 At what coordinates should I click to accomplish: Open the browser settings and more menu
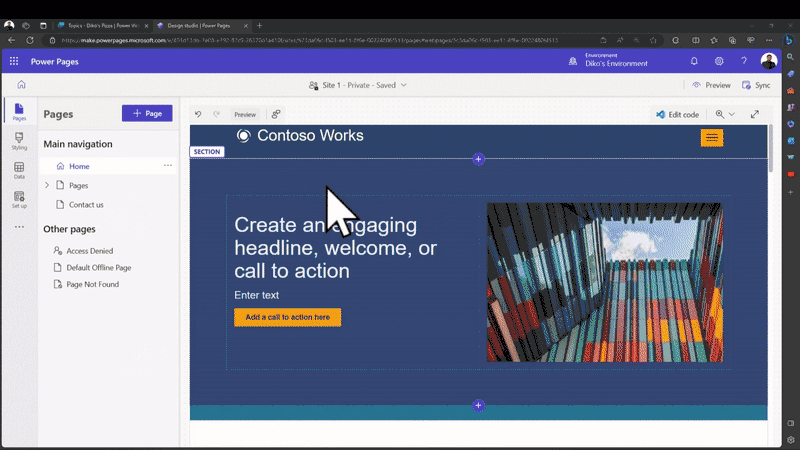tap(769, 40)
